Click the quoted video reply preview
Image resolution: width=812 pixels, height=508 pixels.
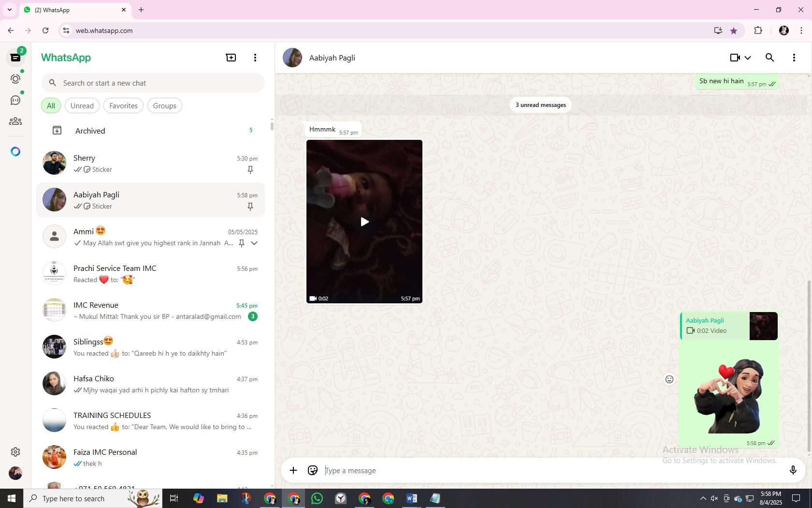pyautogui.click(x=729, y=326)
